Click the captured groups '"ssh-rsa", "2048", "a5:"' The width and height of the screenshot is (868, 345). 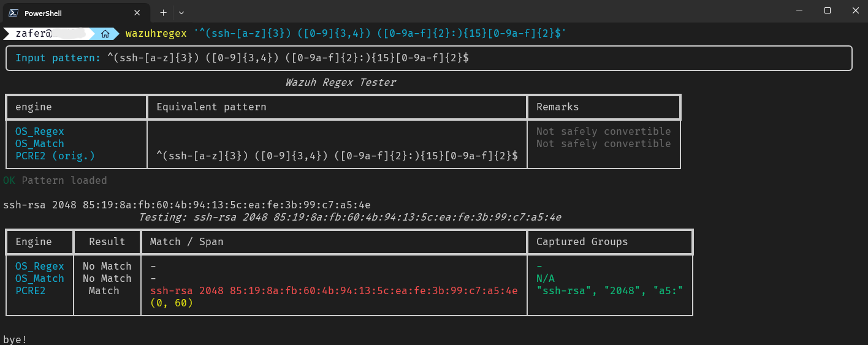tap(610, 290)
